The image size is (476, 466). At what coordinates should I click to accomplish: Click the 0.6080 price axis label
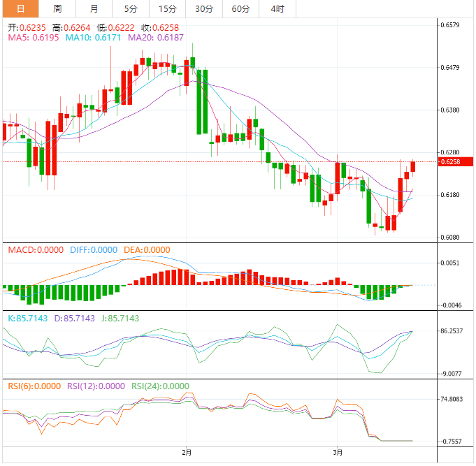point(450,238)
